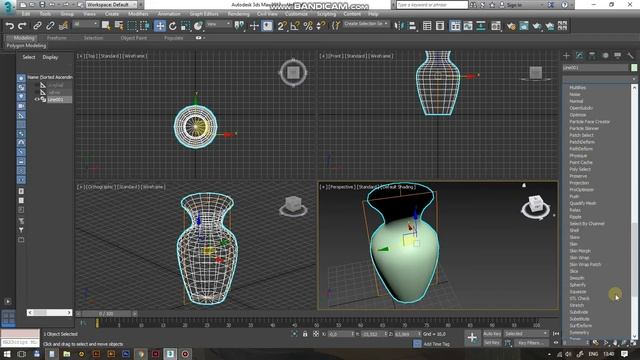The width and height of the screenshot is (640, 360).
Task: Click the Mirror tool icon
Action: (x=399, y=26)
